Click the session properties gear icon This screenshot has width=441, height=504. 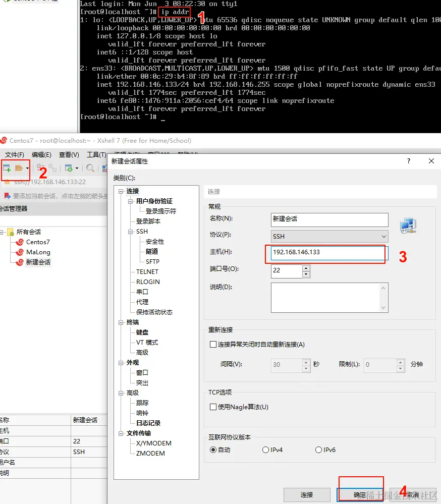(x=69, y=168)
